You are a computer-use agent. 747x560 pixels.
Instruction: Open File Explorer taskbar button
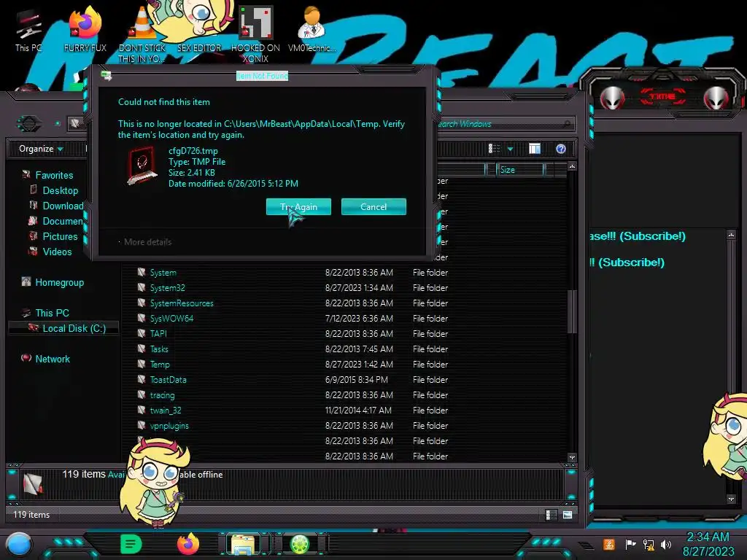point(244,544)
